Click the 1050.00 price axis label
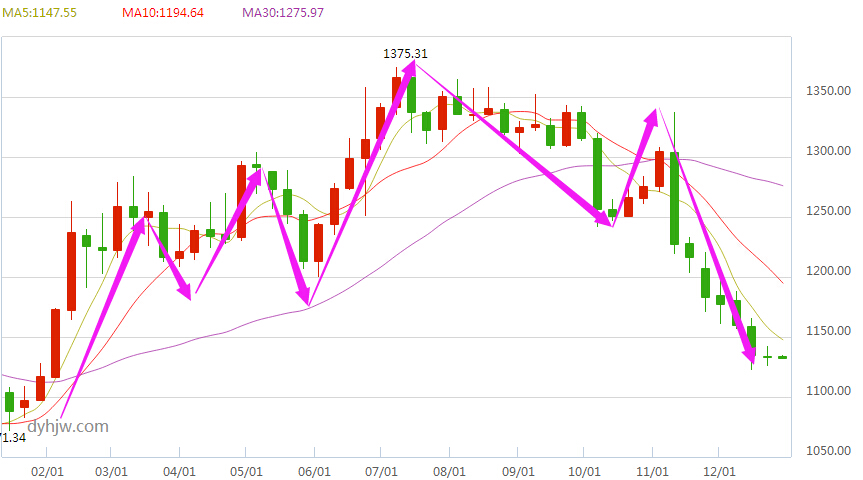Image resolution: width=863 pixels, height=480 pixels. coord(828,451)
